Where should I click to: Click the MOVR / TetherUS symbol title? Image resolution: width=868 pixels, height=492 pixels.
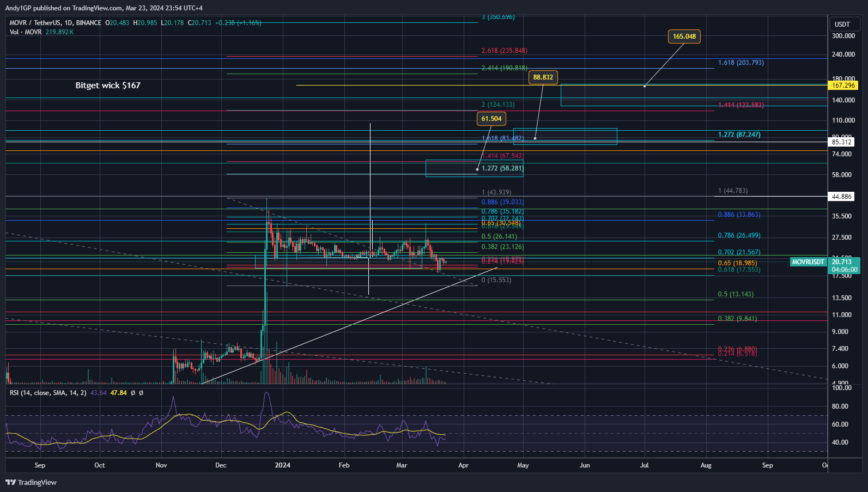(x=56, y=23)
